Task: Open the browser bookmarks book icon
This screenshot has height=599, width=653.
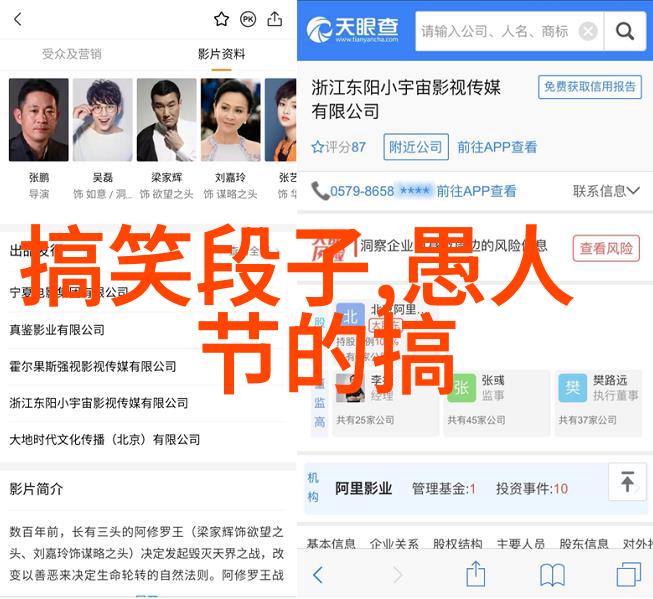Action: click(x=552, y=574)
